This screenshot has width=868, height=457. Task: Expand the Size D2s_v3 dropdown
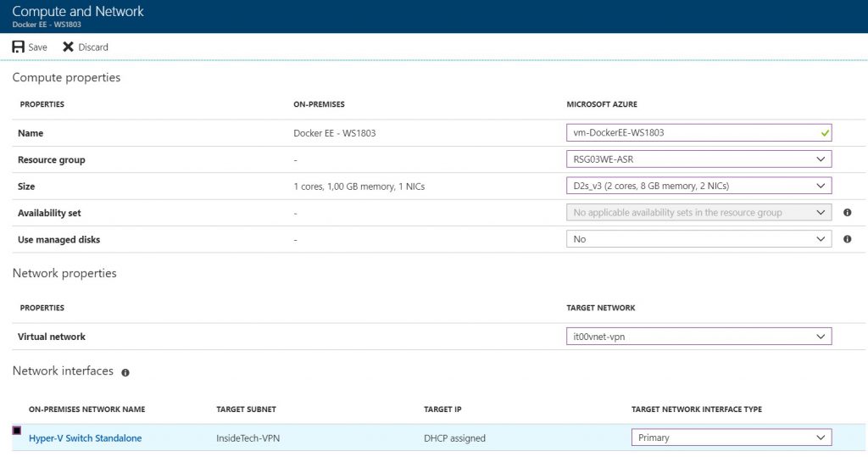tap(698, 187)
